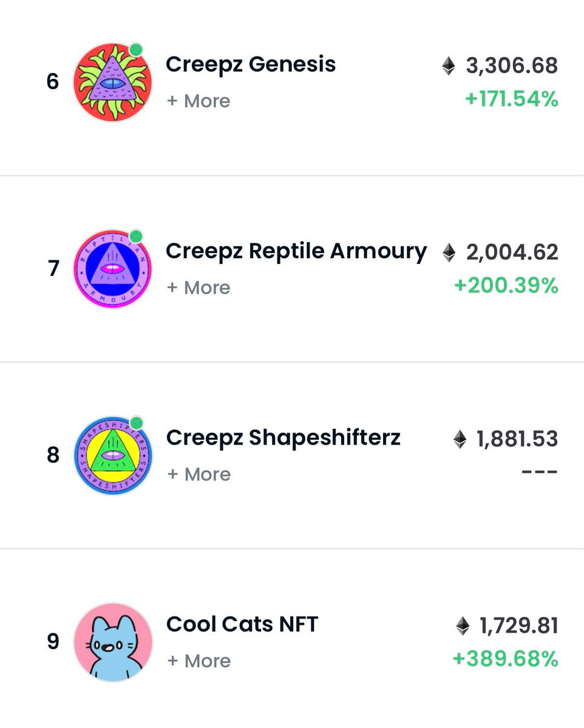584x728 pixels.
Task: Open the Creepz Shapeshifterz avatar
Action: click(113, 455)
